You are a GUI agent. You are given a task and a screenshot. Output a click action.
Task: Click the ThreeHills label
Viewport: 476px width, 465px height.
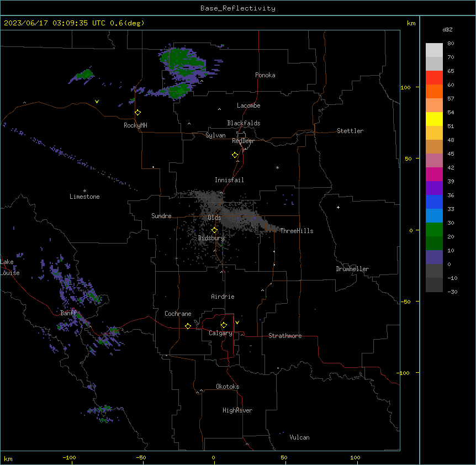pos(297,231)
